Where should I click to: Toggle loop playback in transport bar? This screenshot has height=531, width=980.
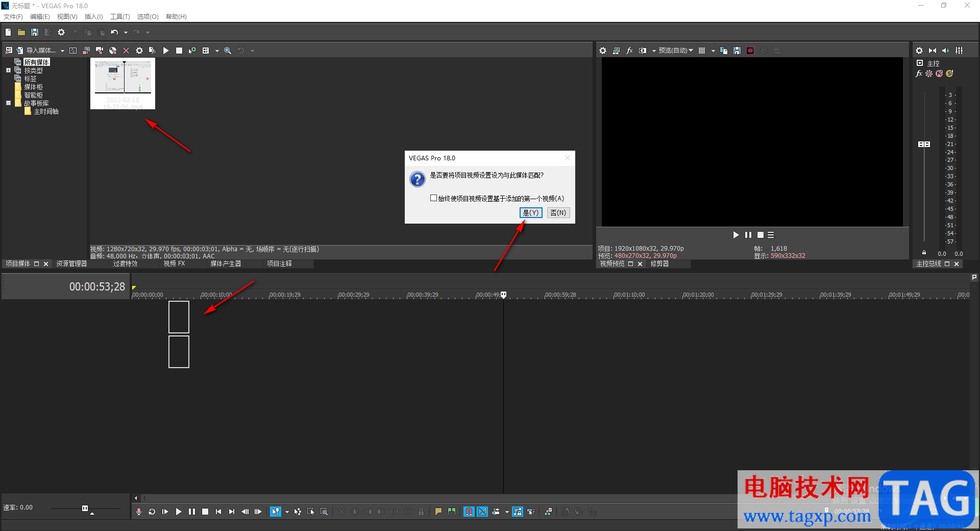tap(152, 512)
